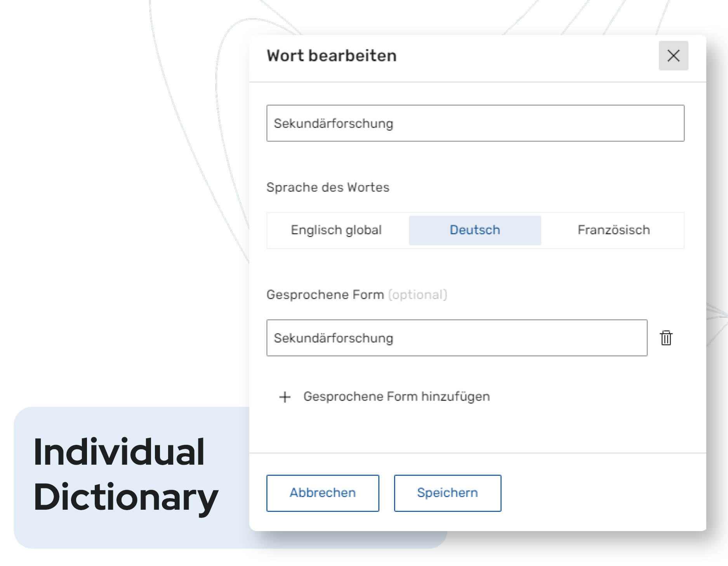Switch word language to Französisch

pyautogui.click(x=613, y=230)
